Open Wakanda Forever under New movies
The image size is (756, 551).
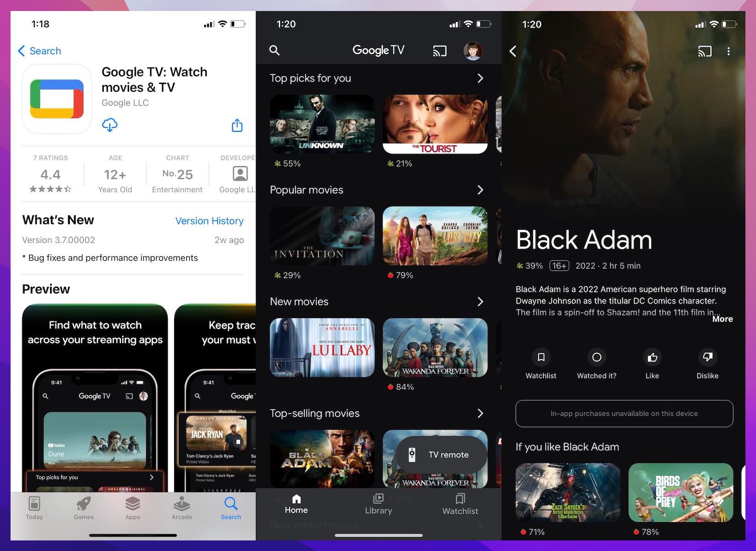435,348
